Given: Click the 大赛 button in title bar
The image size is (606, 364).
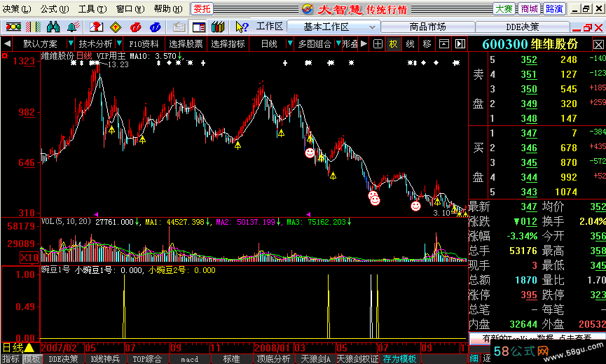Looking at the screenshot, I should pos(504,9).
